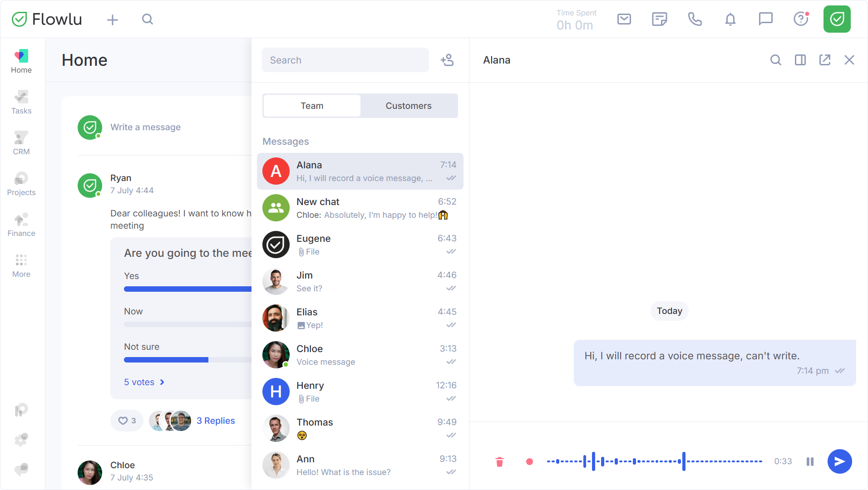The width and height of the screenshot is (868, 490).
Task: Switch to the Customers tab
Action: point(409,106)
